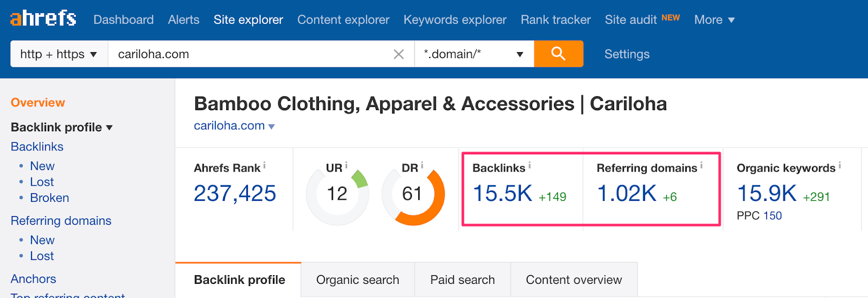
Task: Open New under Referring domains in sidebar
Action: pos(42,240)
